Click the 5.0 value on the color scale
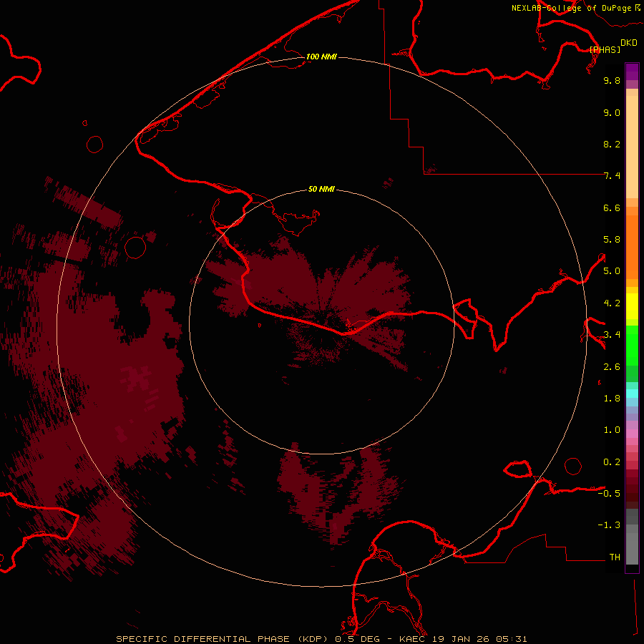 click(x=612, y=271)
